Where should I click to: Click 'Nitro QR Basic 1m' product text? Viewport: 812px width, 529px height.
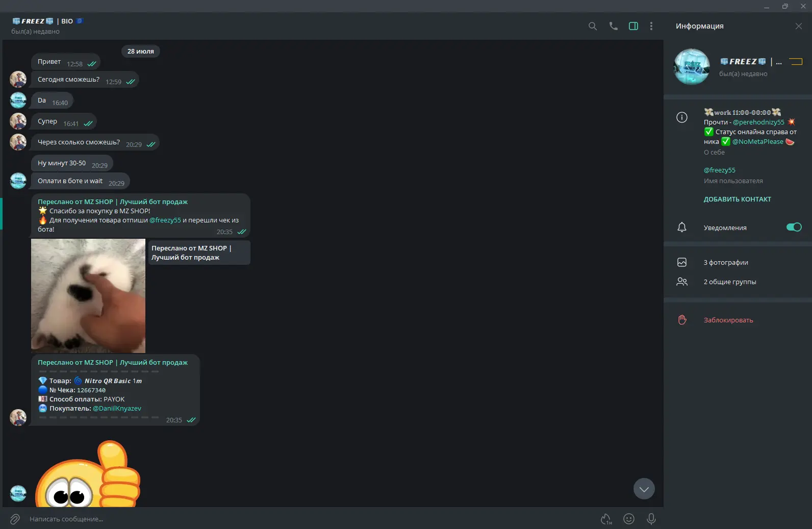click(x=113, y=381)
